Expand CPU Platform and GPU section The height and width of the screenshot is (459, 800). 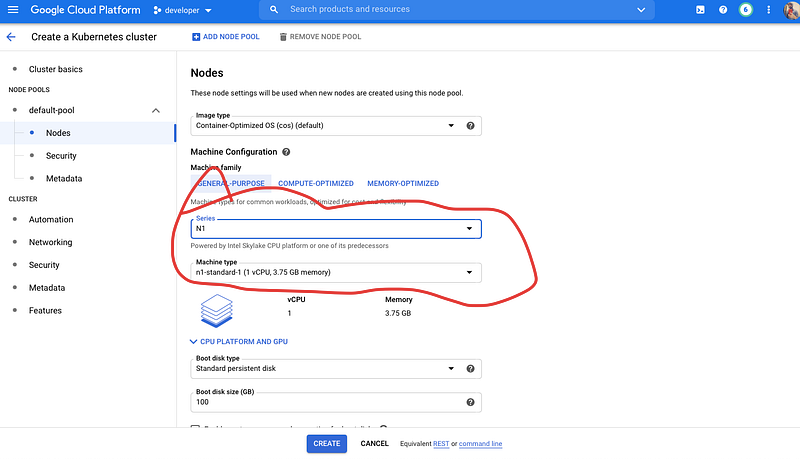click(x=239, y=342)
